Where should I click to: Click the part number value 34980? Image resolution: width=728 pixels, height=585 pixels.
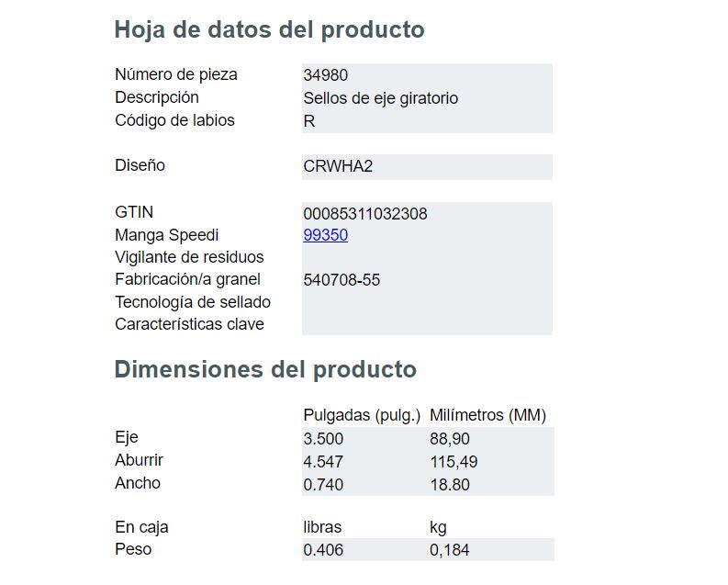pyautogui.click(x=326, y=75)
